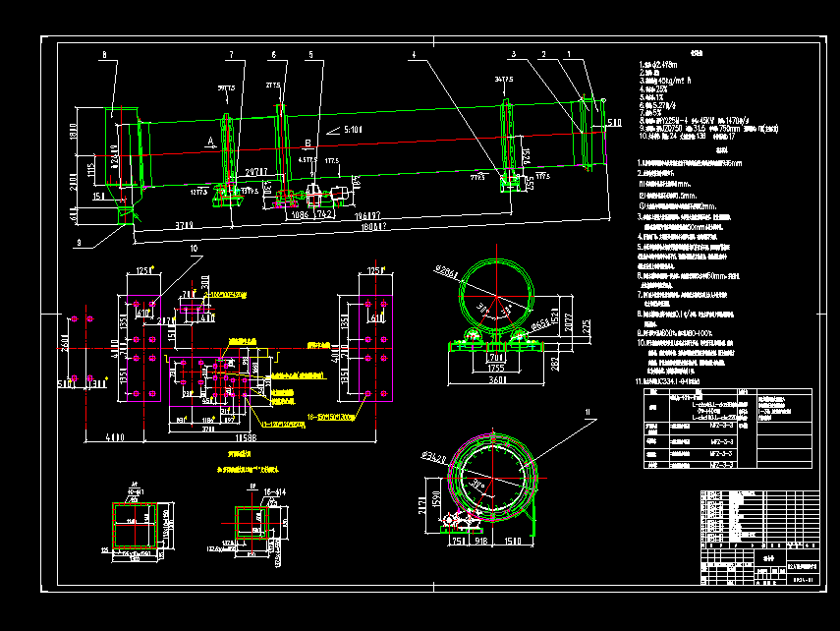The width and height of the screenshot is (840, 631).
Task: Select part callout number 4 at the top of the elevation view
Action: point(414,55)
